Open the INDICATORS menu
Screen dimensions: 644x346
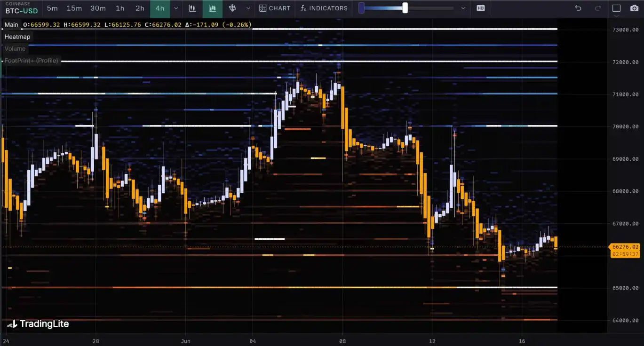pos(324,8)
